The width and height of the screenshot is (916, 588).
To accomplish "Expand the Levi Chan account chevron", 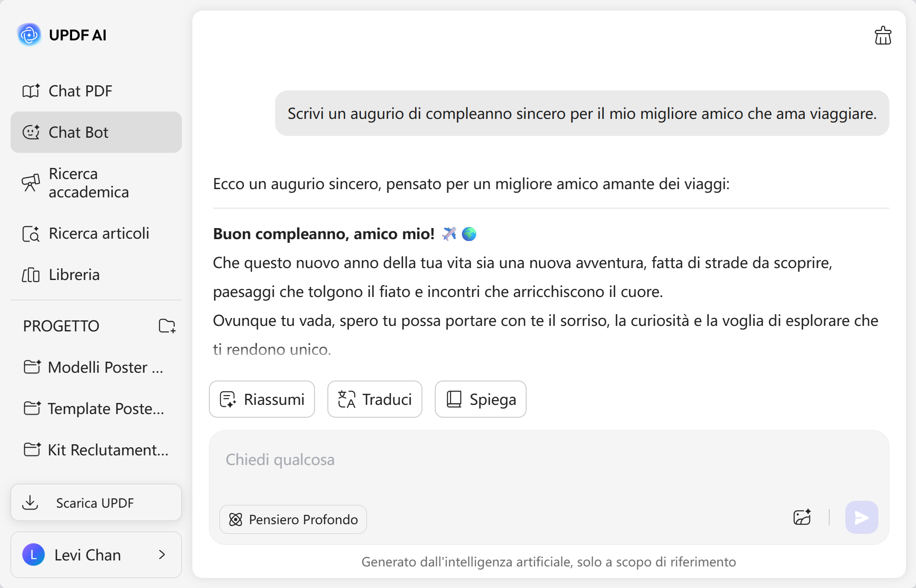I will 162,554.
